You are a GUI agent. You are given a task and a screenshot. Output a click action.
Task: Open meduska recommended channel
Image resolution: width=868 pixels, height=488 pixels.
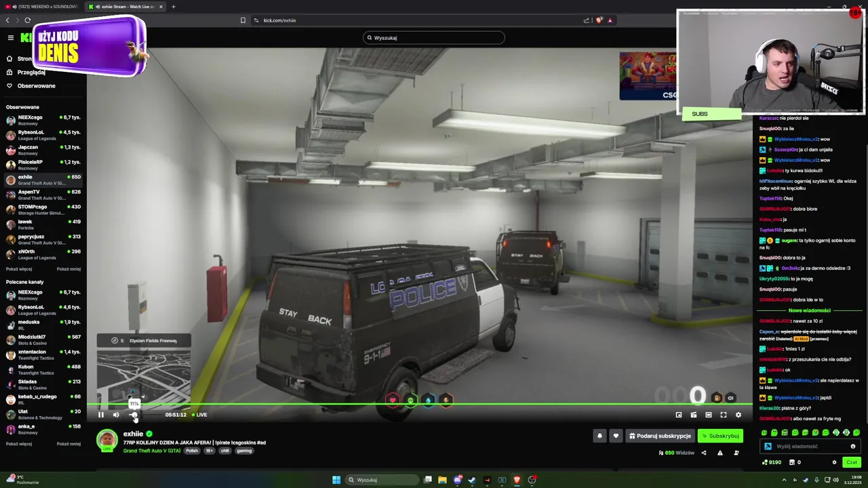tap(43, 325)
